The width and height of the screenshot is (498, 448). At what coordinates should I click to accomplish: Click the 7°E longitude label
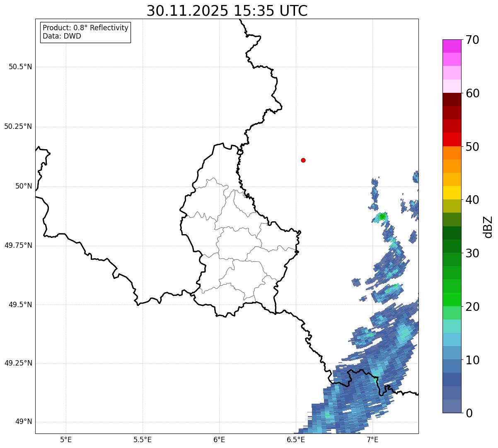[372, 439]
